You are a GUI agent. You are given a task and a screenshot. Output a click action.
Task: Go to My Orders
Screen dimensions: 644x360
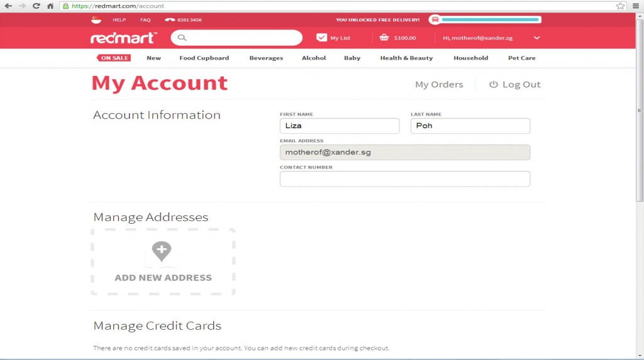coord(439,84)
